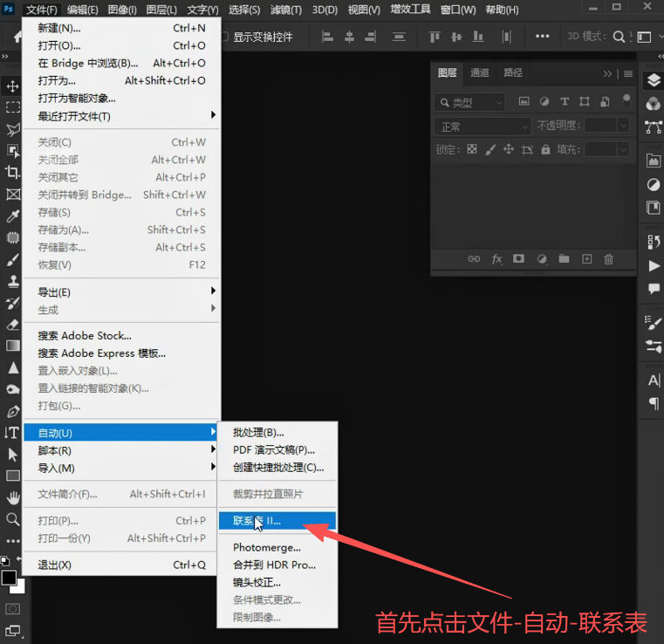The image size is (664, 644).
Task: Open layer filter type dropdown
Action: pyautogui.click(x=469, y=102)
